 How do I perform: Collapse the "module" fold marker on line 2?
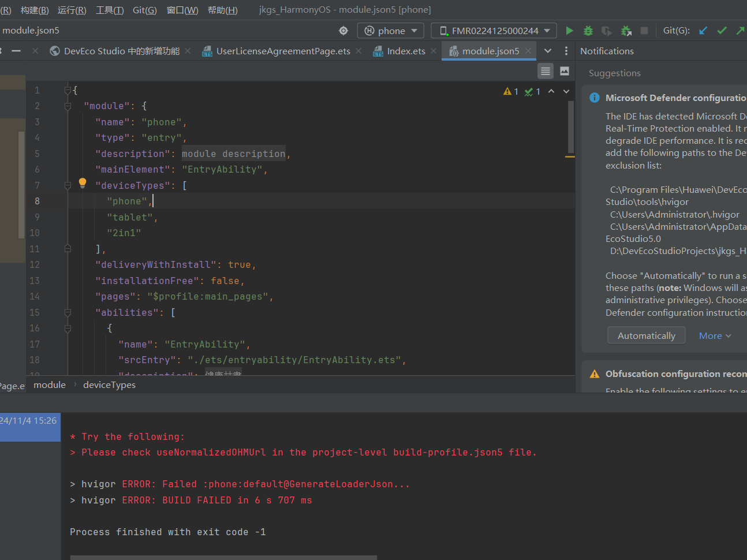pyautogui.click(x=68, y=106)
